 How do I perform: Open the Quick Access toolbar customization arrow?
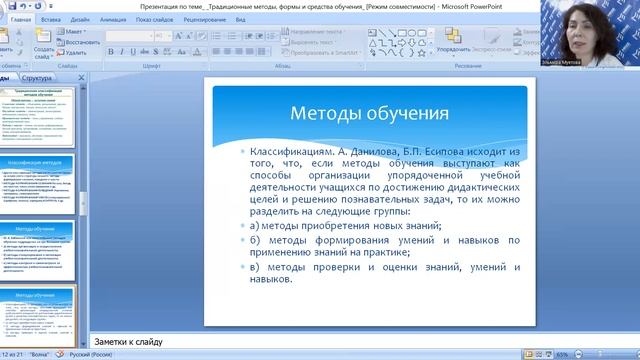[51, 6]
